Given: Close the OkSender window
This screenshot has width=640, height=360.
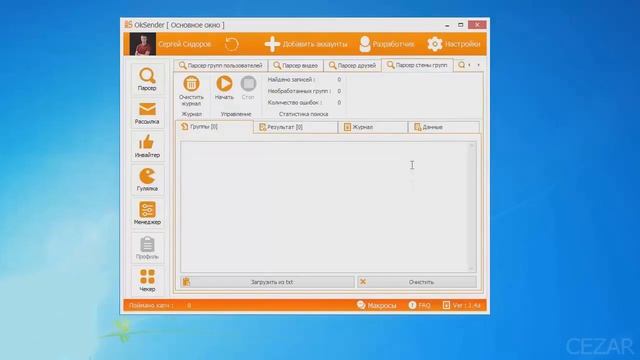Looking at the screenshot, I should (477, 25).
